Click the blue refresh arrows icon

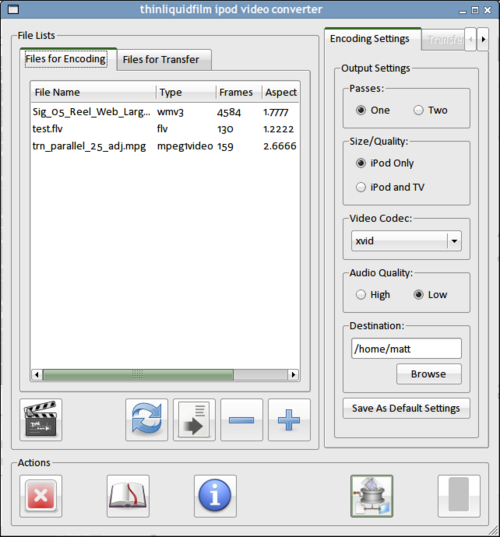click(x=147, y=420)
